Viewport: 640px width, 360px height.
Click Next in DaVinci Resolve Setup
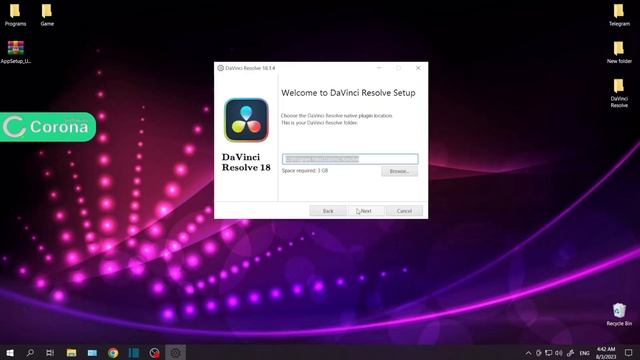[x=365, y=211]
